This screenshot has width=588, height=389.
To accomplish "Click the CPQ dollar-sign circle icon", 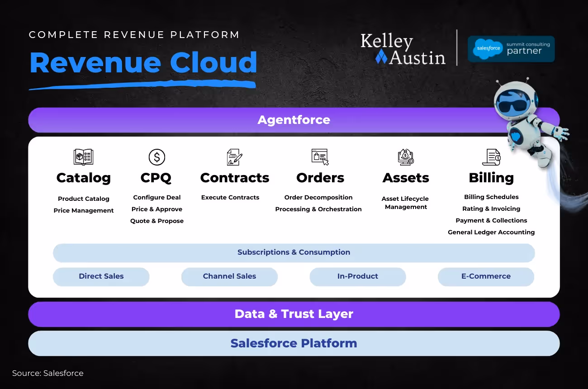I will (157, 157).
